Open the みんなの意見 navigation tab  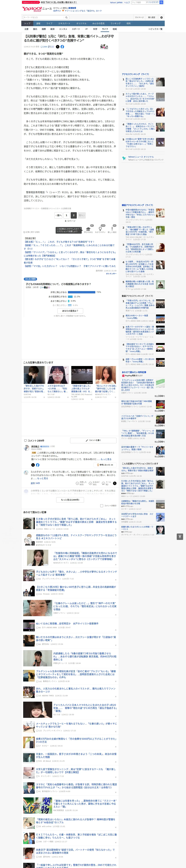click(99, 24)
